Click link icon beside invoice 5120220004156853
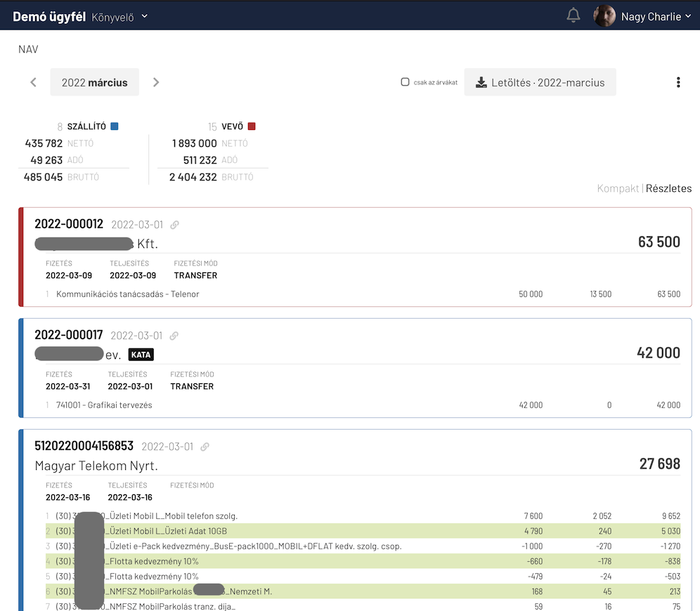The height and width of the screenshot is (611, 700). coord(205,447)
